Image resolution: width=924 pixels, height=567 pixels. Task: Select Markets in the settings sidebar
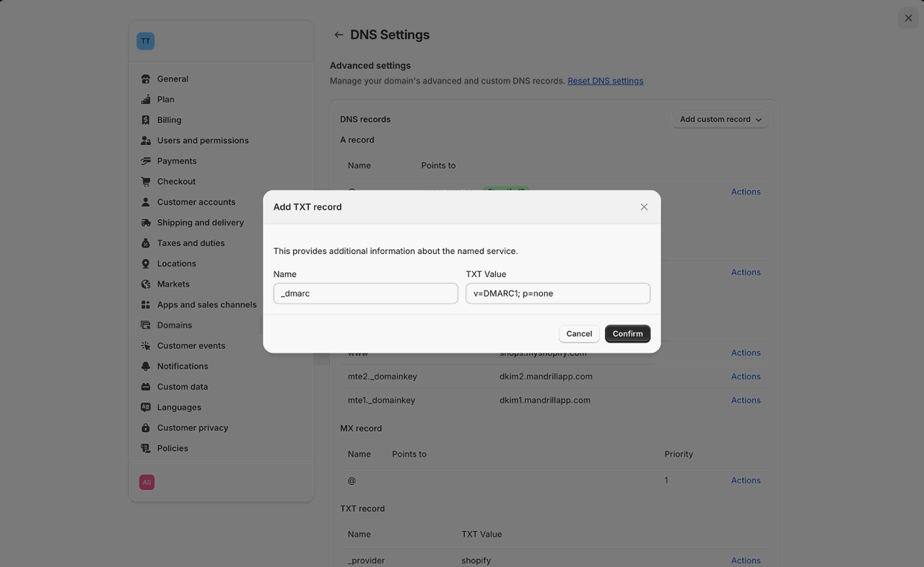point(173,284)
